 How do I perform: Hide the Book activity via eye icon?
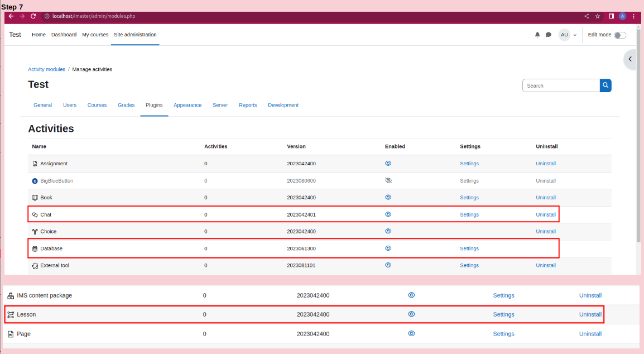pos(388,197)
